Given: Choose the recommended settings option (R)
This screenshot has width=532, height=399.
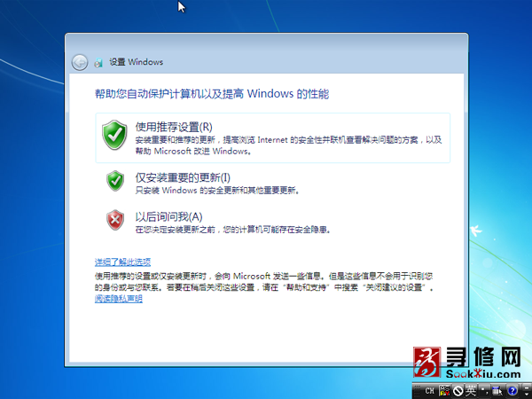Looking at the screenshot, I should 273,138.
